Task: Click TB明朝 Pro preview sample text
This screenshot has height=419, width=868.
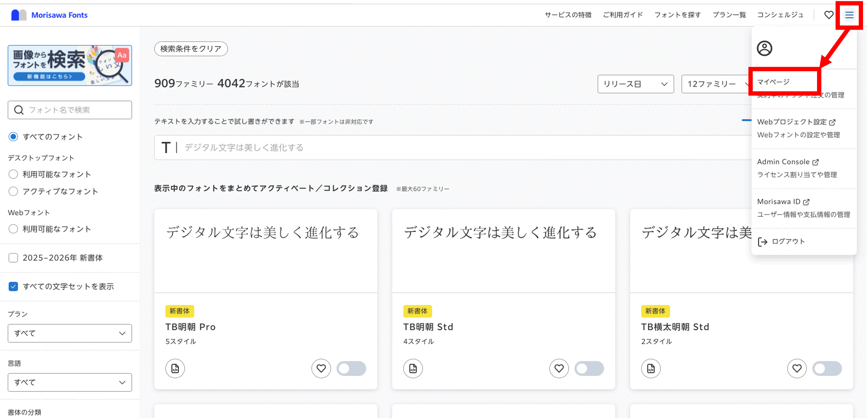Action: [x=262, y=232]
